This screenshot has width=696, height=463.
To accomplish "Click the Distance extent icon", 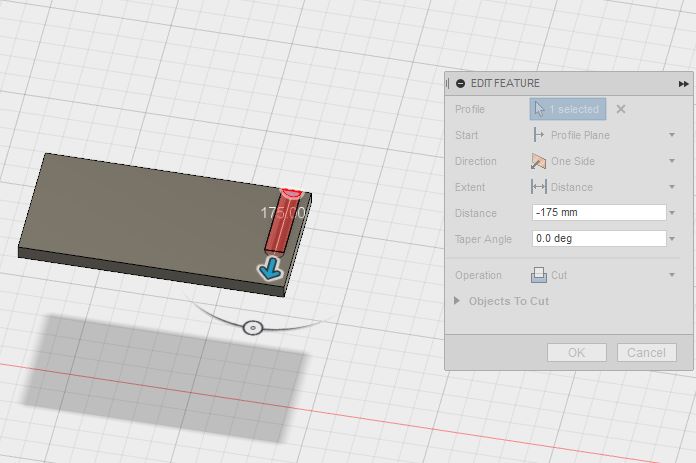I will [538, 187].
